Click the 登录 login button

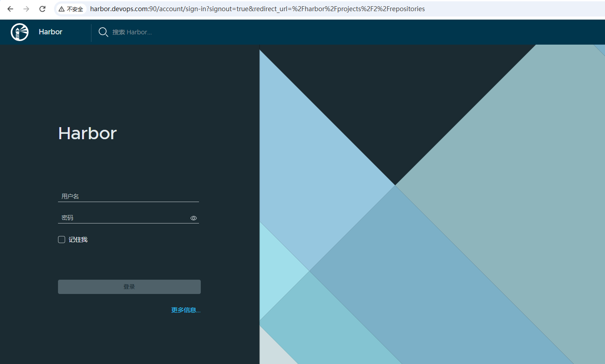[x=129, y=287]
